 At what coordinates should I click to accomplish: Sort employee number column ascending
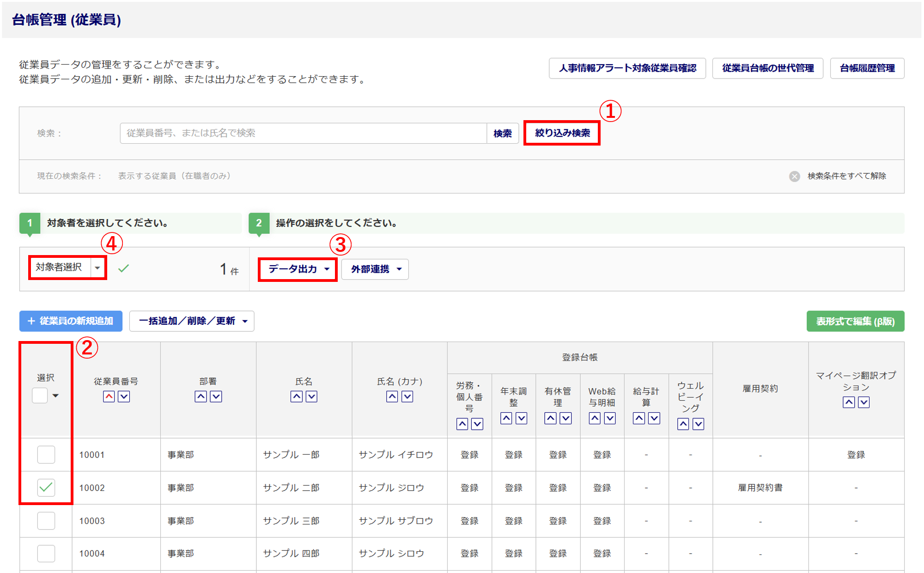109,396
